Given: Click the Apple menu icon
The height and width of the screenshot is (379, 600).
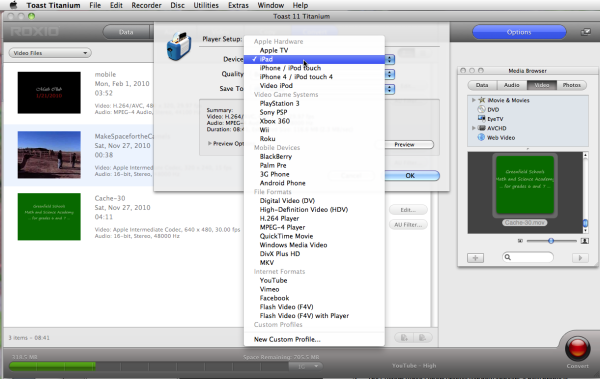Looking at the screenshot, I should (13, 5).
